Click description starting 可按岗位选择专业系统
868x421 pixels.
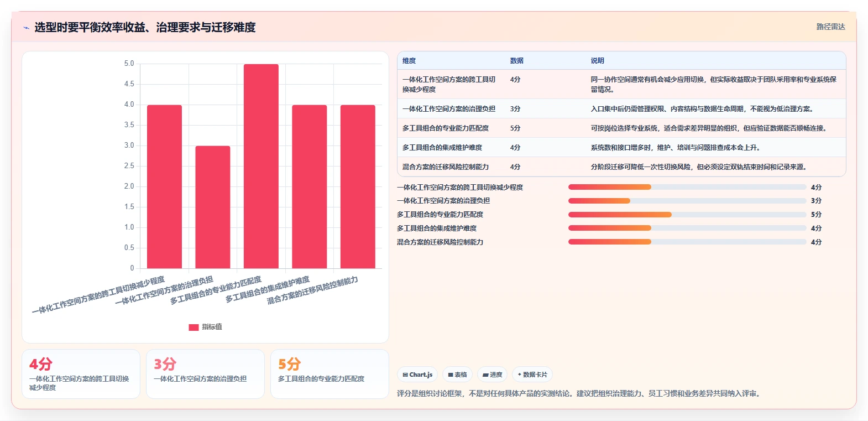pyautogui.click(x=709, y=128)
